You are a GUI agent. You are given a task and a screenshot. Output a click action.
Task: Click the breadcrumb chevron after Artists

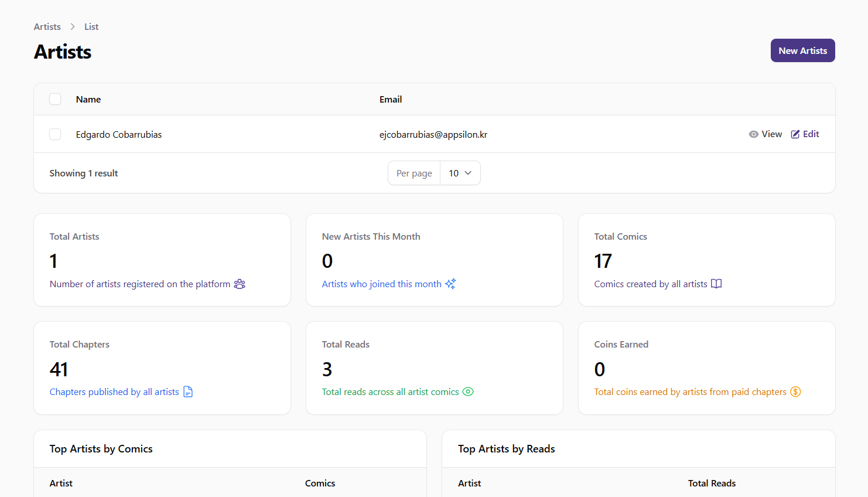pyautogui.click(x=73, y=27)
